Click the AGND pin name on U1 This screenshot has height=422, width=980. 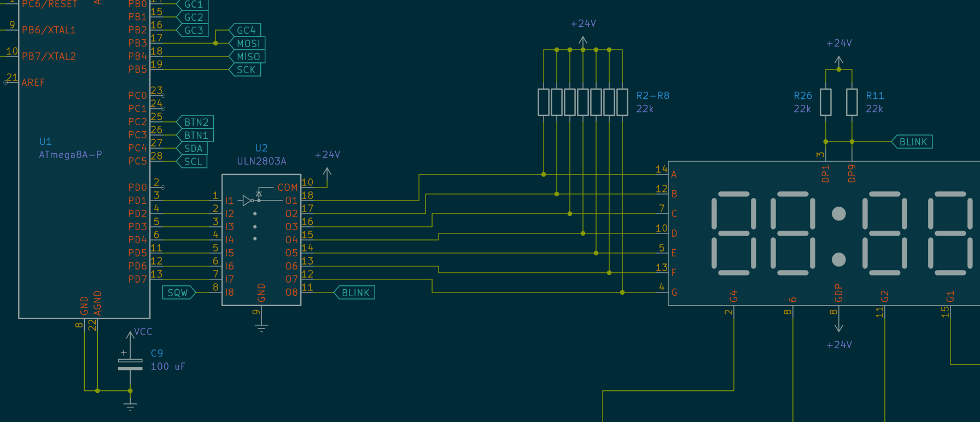click(97, 303)
